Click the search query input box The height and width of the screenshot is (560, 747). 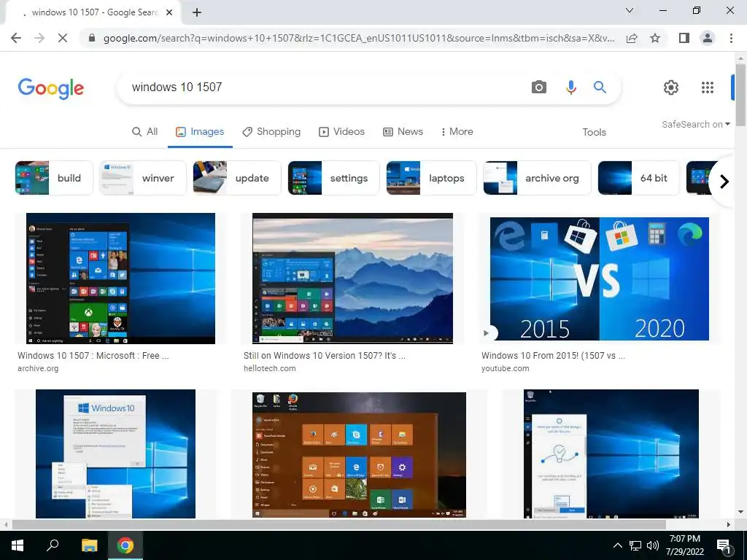click(x=324, y=87)
